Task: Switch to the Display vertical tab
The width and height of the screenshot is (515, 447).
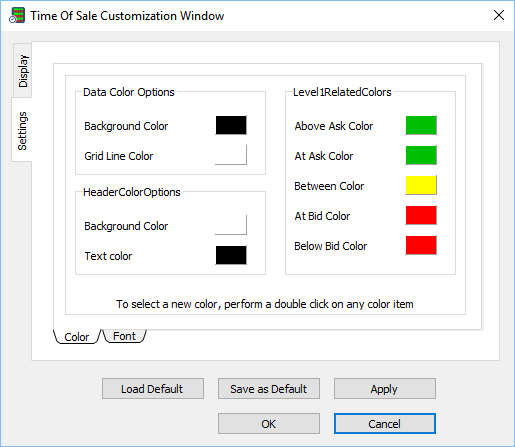Action: (x=23, y=71)
